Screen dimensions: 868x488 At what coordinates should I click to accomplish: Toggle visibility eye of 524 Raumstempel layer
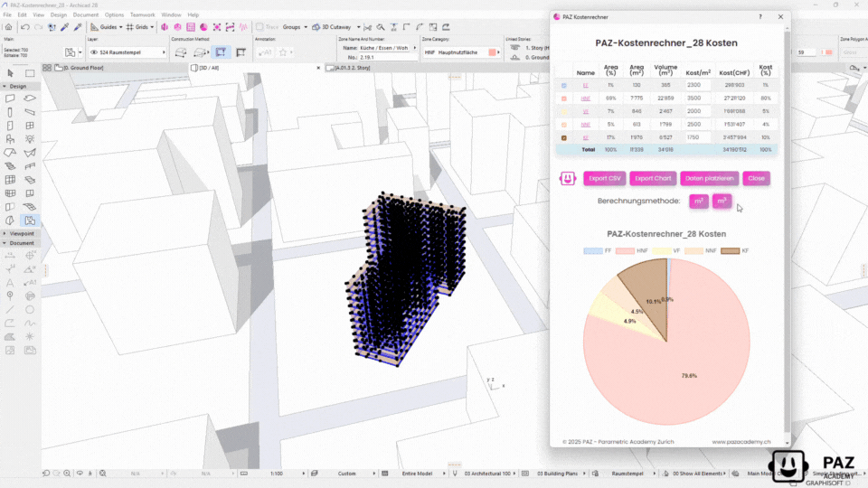pos(94,52)
